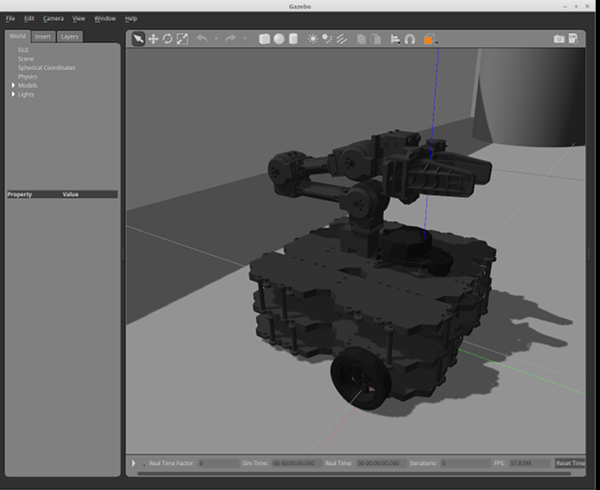Screen dimensions: 600x490
Task: Open the Camera menu
Action: [53, 18]
